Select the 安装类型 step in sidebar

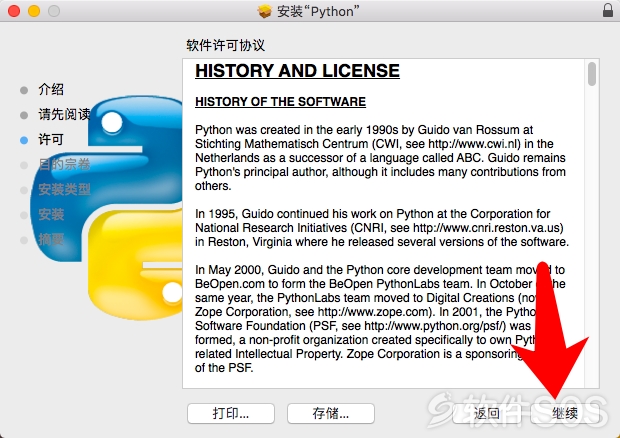pyautogui.click(x=64, y=189)
